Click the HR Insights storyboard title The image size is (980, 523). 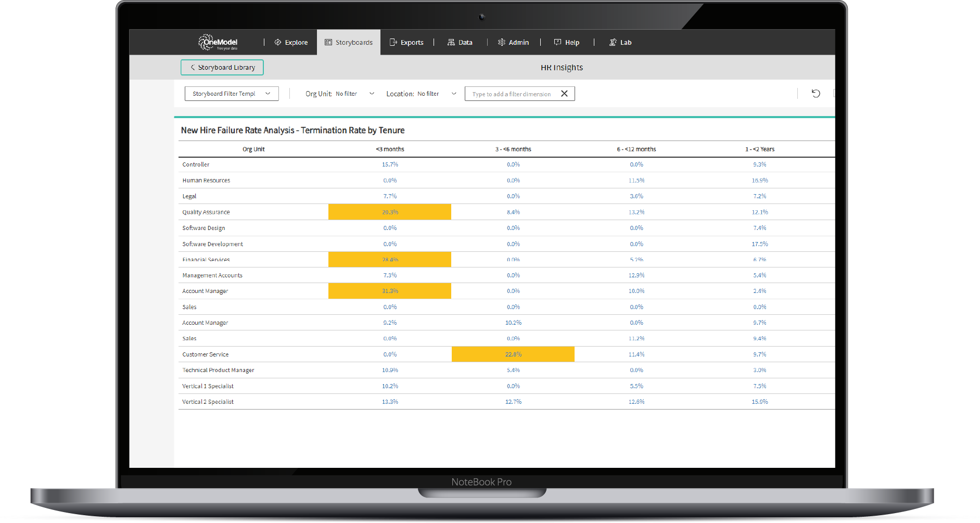coord(562,68)
